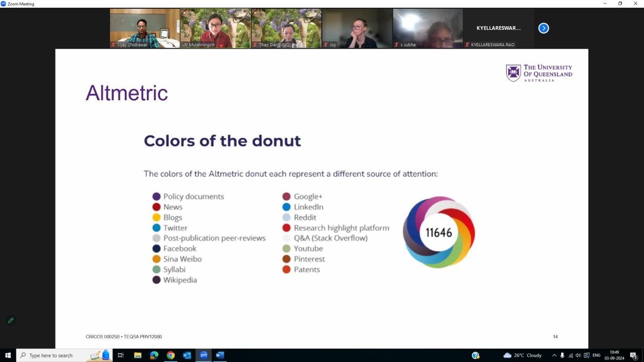Click the Zoom Meeting title bar icon
The width and height of the screenshot is (644, 362).
(x=3, y=4)
